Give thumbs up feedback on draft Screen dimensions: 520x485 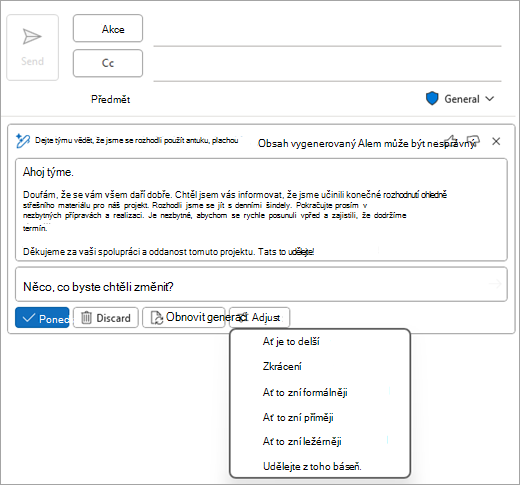pos(451,141)
